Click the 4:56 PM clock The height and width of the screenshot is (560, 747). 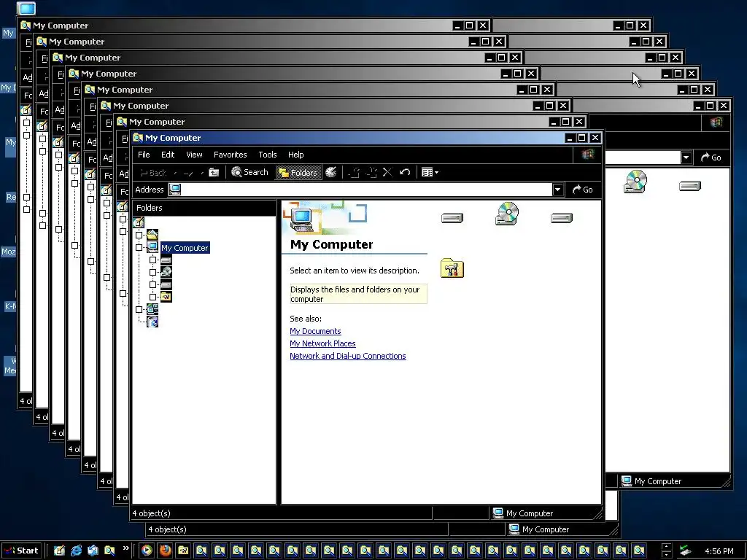tap(719, 551)
